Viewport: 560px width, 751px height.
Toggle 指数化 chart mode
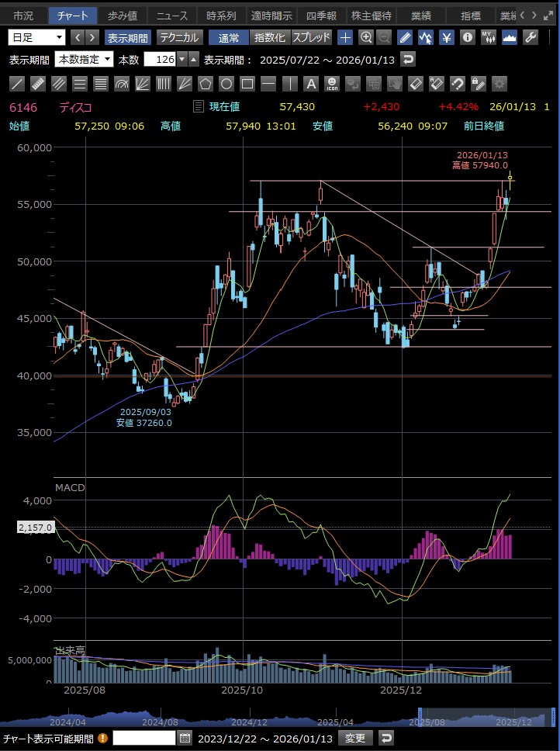[269, 37]
